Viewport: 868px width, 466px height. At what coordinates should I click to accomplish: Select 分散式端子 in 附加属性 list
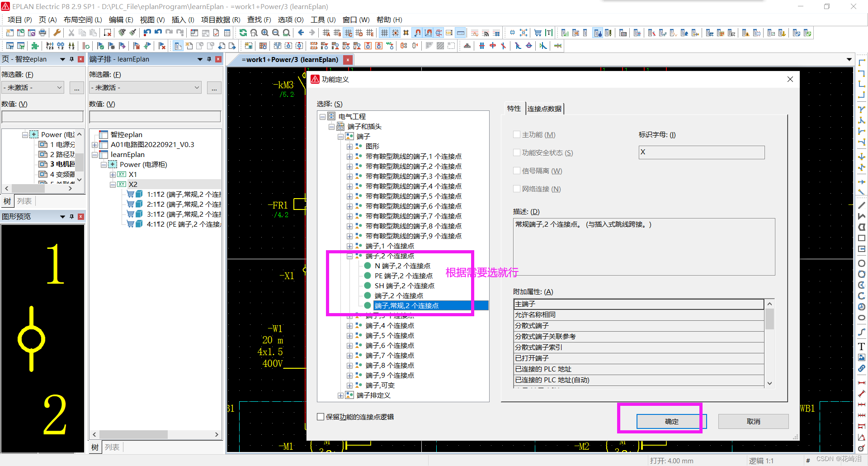click(x=639, y=326)
